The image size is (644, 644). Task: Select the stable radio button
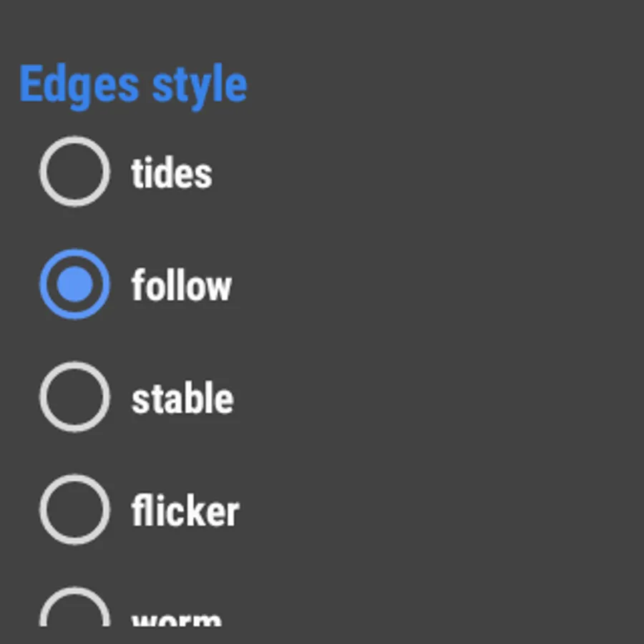(x=74, y=396)
